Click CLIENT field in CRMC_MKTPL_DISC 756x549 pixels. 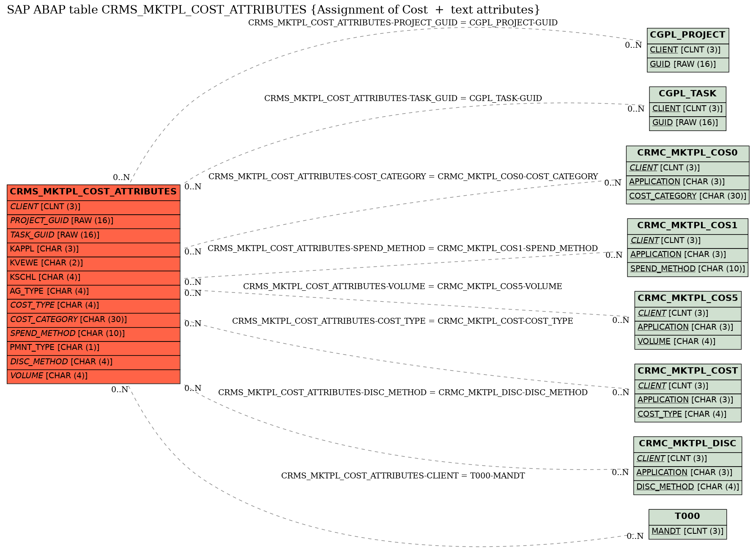point(688,459)
